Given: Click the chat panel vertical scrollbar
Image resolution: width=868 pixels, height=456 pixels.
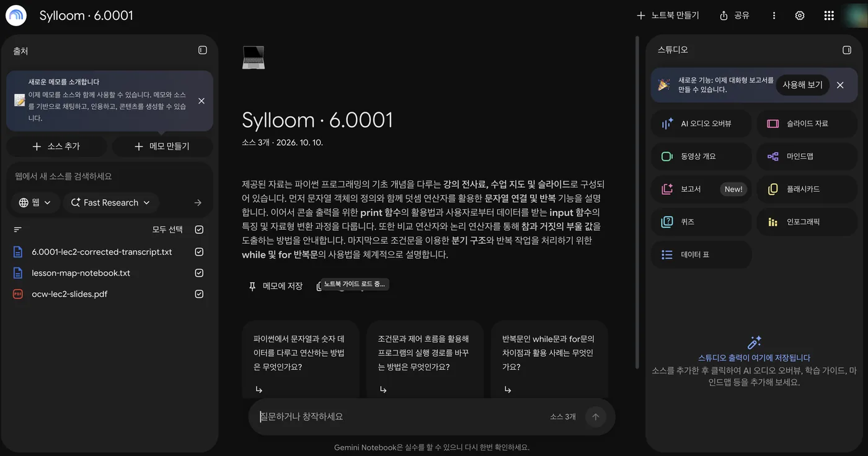Looking at the screenshot, I should [x=639, y=202].
